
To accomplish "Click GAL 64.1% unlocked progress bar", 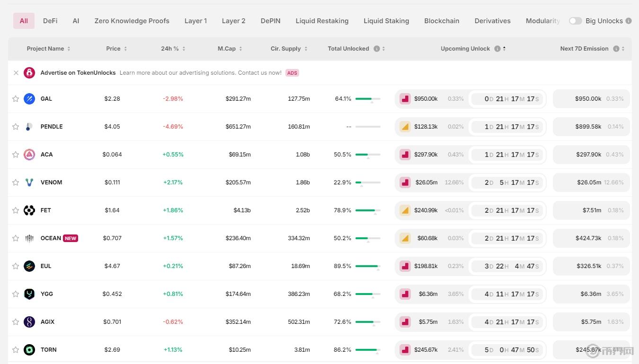I will tap(368, 99).
